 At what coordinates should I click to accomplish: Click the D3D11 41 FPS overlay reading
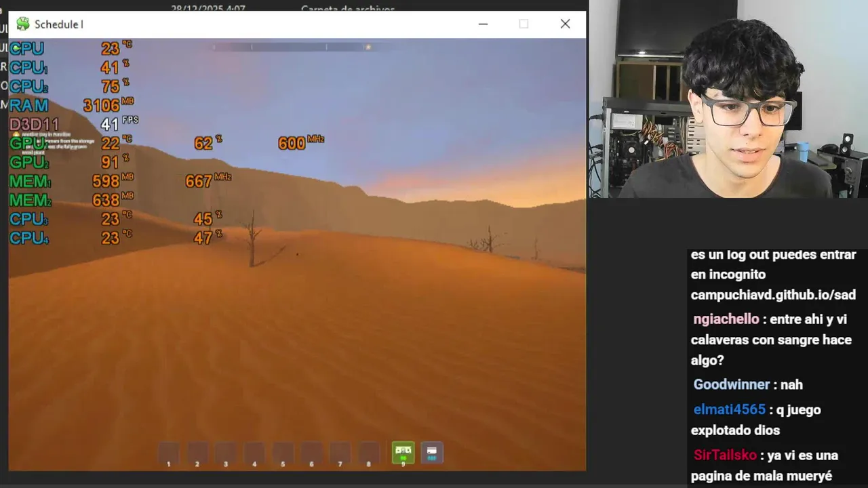click(73, 124)
